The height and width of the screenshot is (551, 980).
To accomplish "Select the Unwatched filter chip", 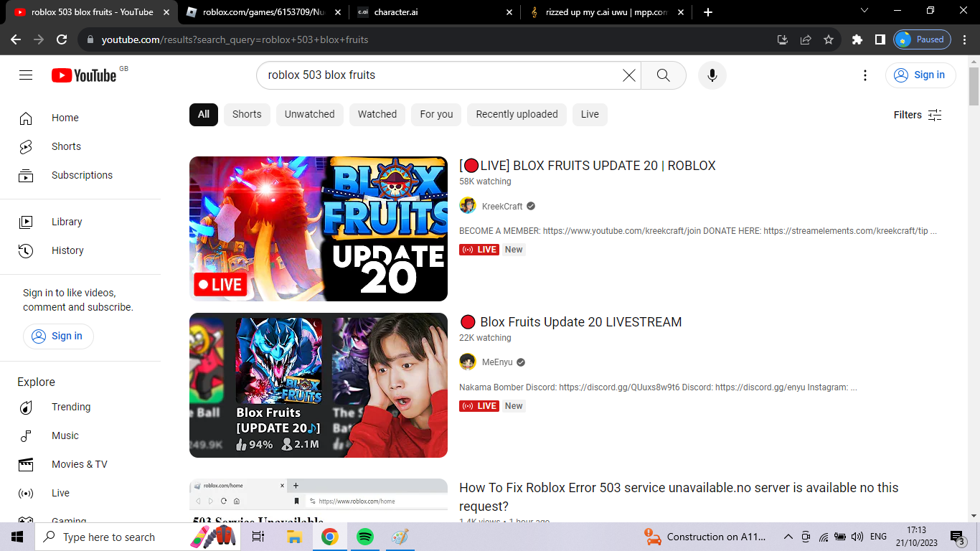I will (x=309, y=114).
